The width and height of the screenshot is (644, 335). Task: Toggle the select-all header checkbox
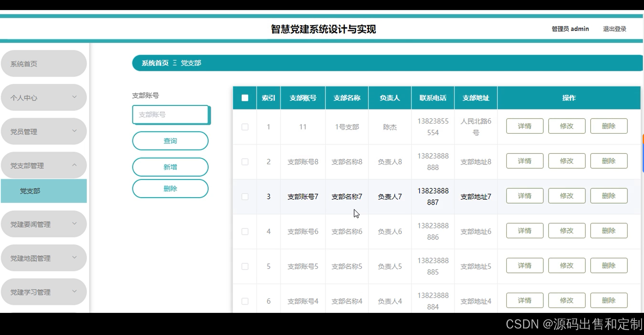[245, 98]
